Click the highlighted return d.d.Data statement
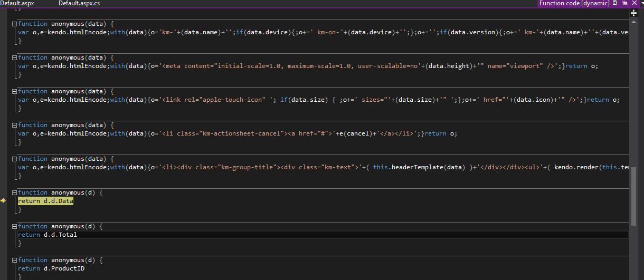The image size is (644, 280). (x=45, y=201)
